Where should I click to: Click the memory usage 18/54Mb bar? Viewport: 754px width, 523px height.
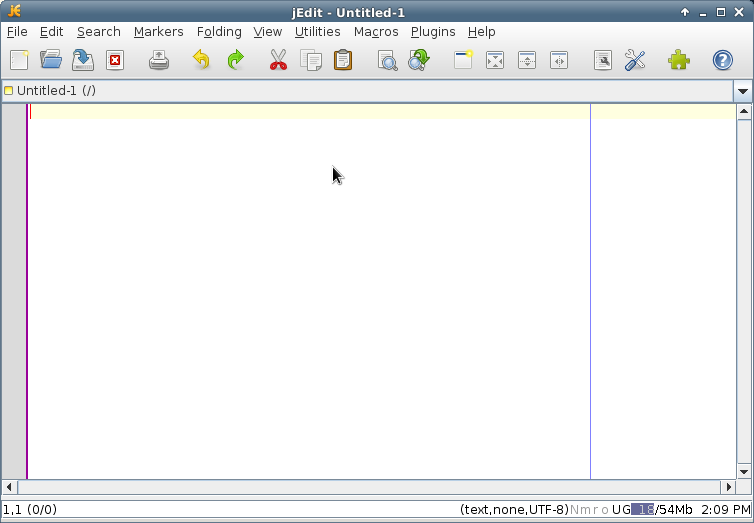point(662,510)
